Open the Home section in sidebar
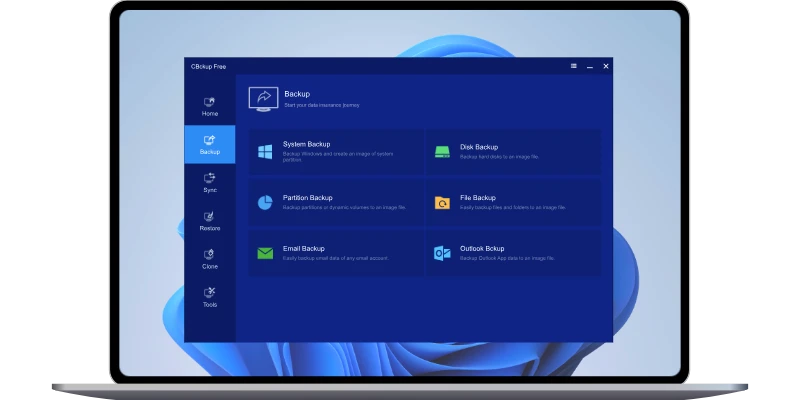 pyautogui.click(x=209, y=106)
